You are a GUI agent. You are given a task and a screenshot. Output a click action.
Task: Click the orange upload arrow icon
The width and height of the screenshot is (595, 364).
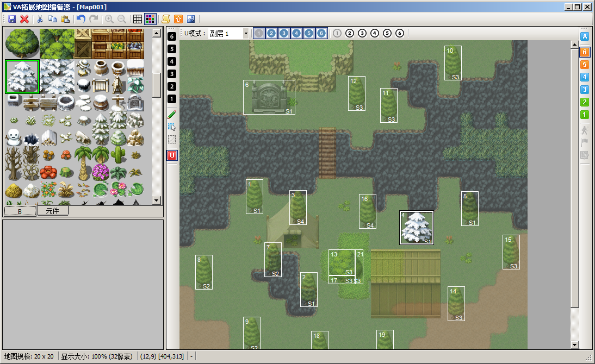(178, 19)
